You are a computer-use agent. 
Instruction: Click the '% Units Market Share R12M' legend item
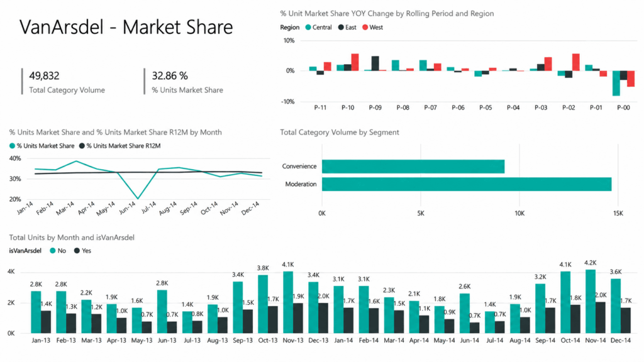tap(119, 146)
